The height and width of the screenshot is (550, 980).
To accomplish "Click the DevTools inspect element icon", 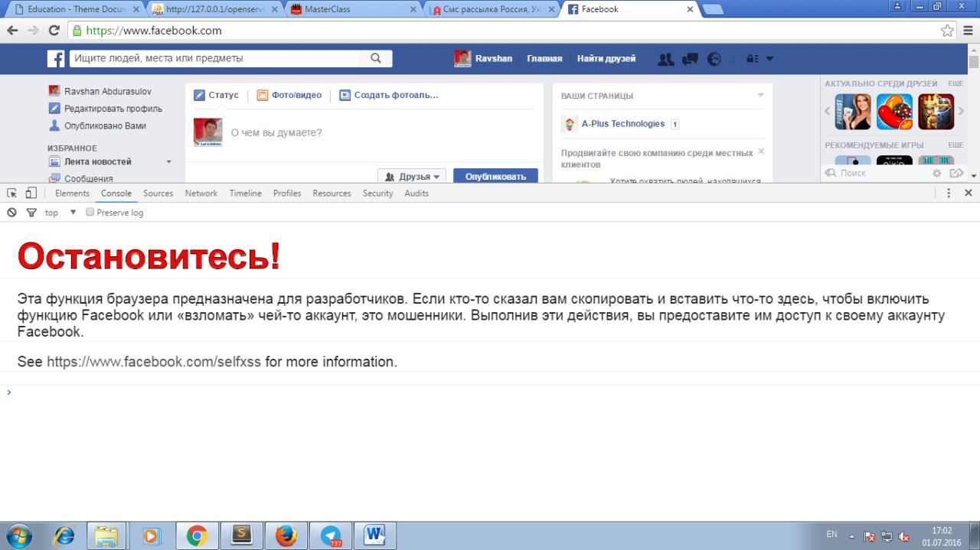I will 12,194.
